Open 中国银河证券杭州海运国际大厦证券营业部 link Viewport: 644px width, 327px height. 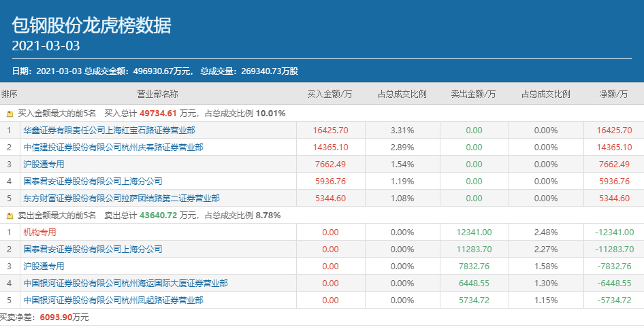pos(125,283)
